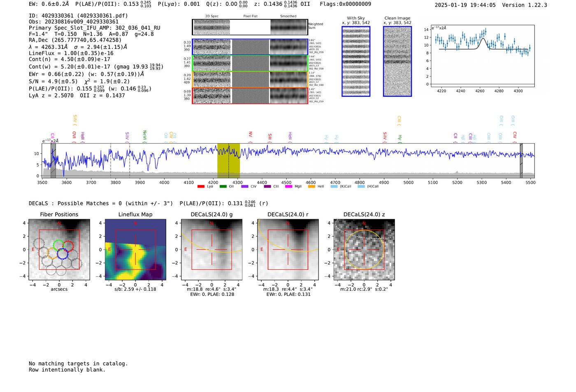Select the RA,Dec coordinates line
576x392 pixels.
(75, 40)
